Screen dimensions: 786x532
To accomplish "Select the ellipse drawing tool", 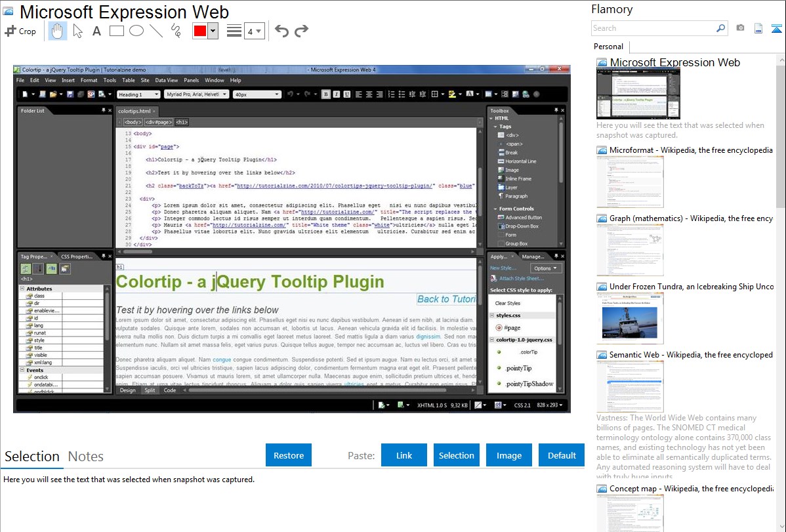I will pos(136,31).
